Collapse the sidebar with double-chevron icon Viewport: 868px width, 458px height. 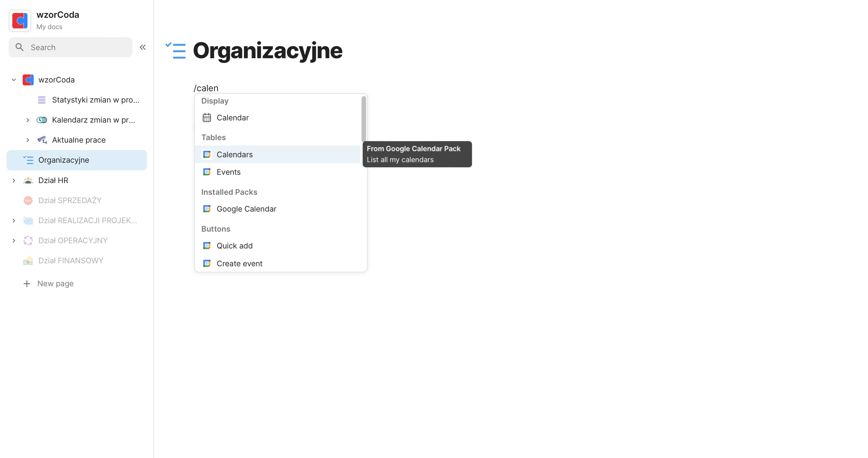(x=142, y=47)
